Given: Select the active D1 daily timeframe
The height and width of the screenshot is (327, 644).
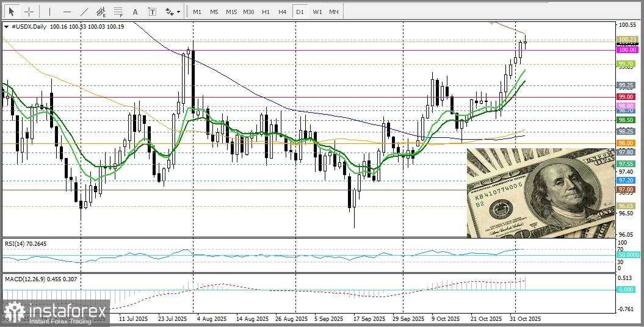Looking at the screenshot, I should click(300, 12).
